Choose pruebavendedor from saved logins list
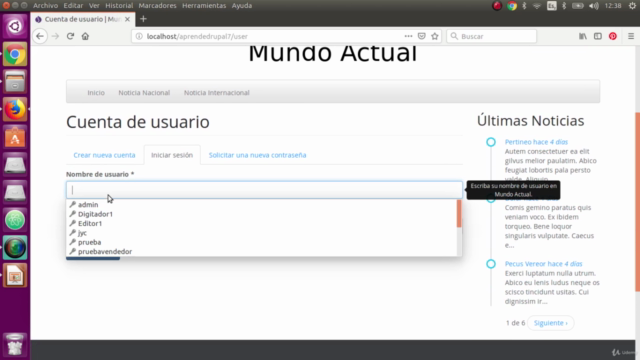Image resolution: width=640 pixels, height=360 pixels. (261, 251)
